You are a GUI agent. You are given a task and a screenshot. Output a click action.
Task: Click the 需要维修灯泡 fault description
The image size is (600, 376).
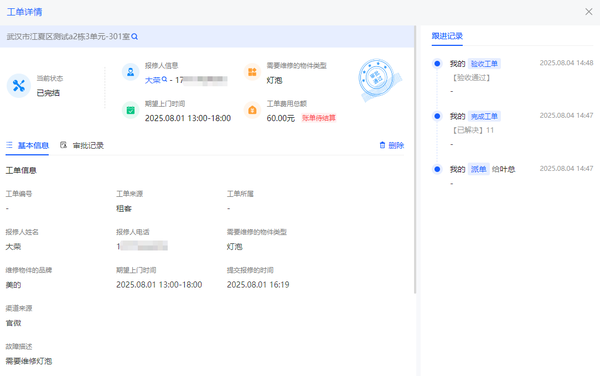pyautogui.click(x=29, y=361)
